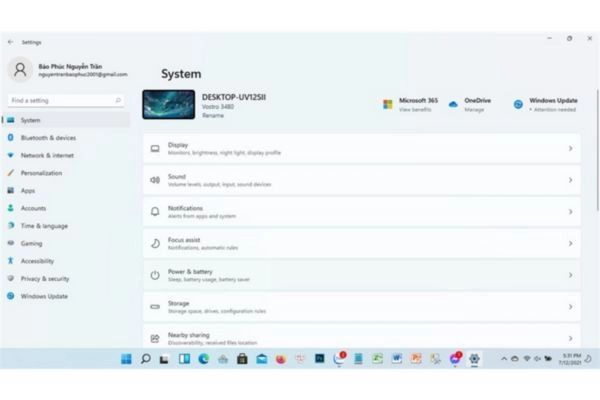Screen dimensions: 600x400
Task: Open the Notifications settings entry
Action: tap(360, 211)
